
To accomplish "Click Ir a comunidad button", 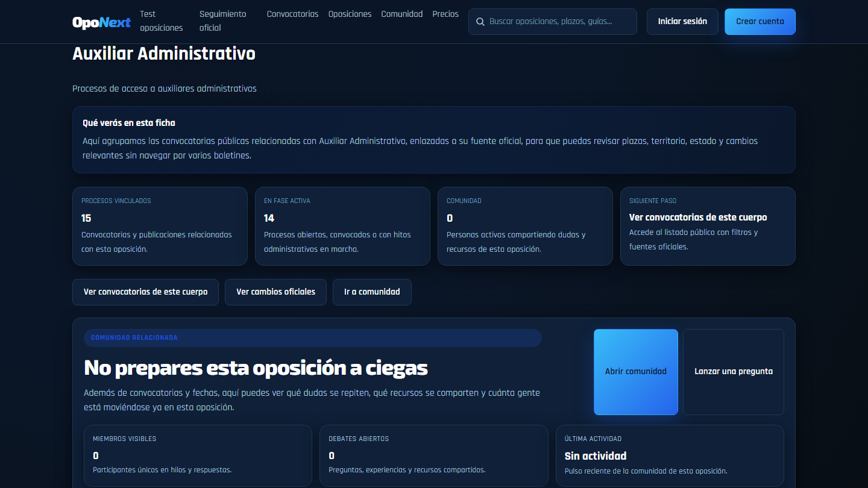I will [372, 292].
